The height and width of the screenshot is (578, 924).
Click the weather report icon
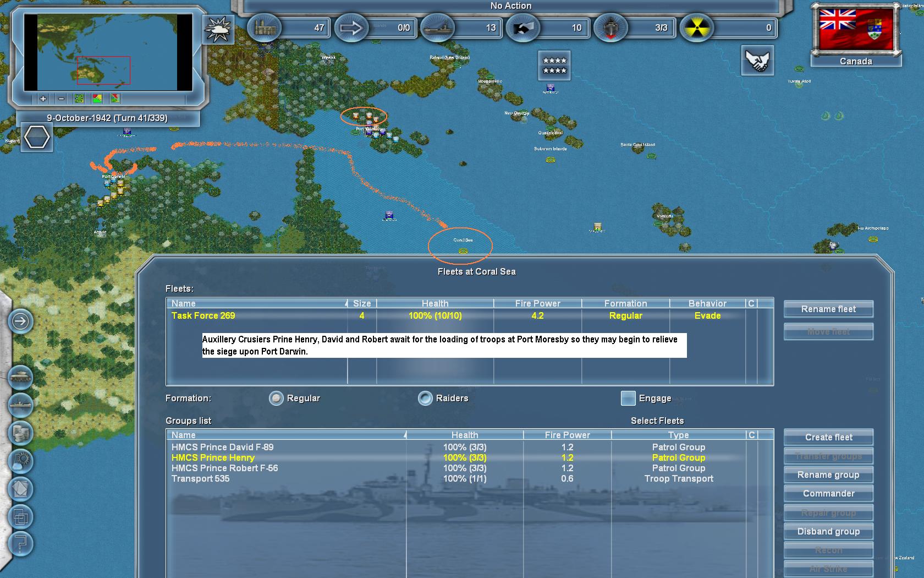point(218,29)
